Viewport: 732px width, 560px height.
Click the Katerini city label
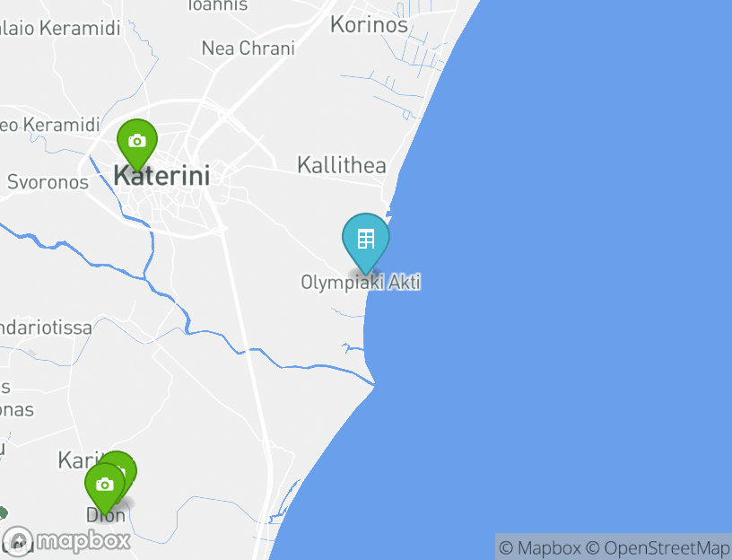pyautogui.click(x=161, y=176)
